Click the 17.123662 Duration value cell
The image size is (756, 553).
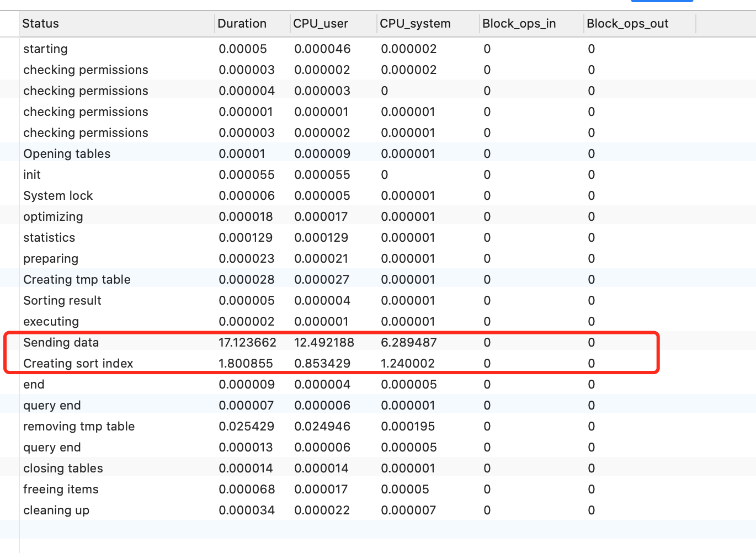[247, 342]
